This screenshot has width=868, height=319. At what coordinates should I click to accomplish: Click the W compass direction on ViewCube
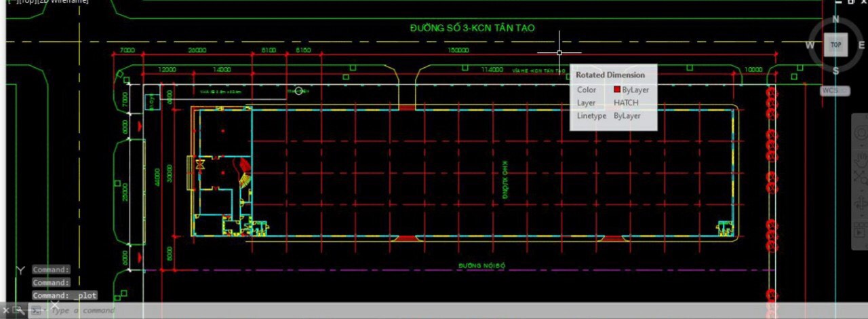(x=810, y=45)
